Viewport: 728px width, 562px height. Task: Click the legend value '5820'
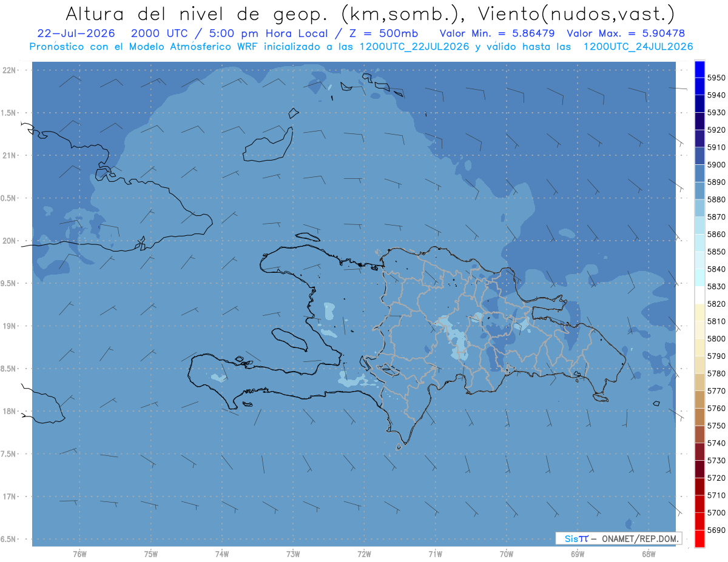click(716, 304)
